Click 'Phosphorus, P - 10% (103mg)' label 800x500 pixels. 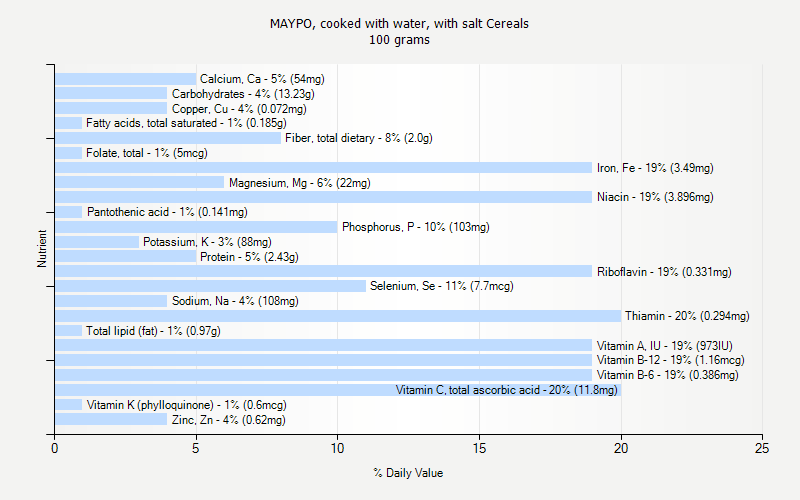[416, 227]
